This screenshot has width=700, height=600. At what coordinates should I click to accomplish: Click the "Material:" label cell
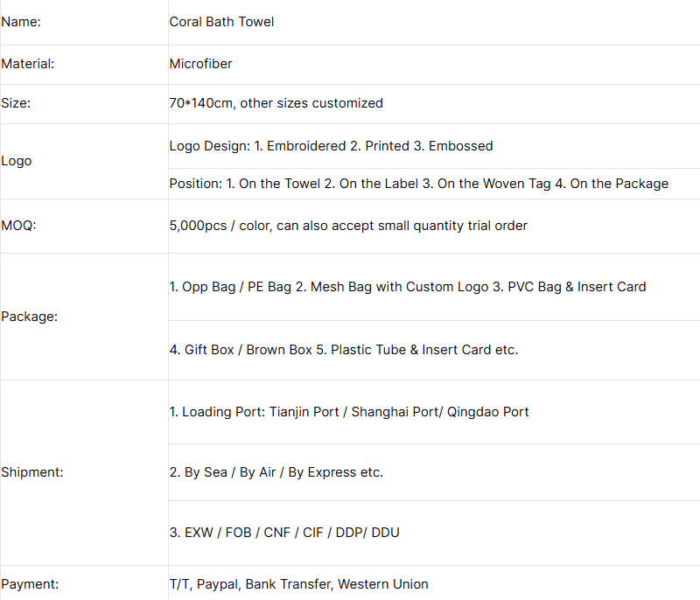(28, 64)
